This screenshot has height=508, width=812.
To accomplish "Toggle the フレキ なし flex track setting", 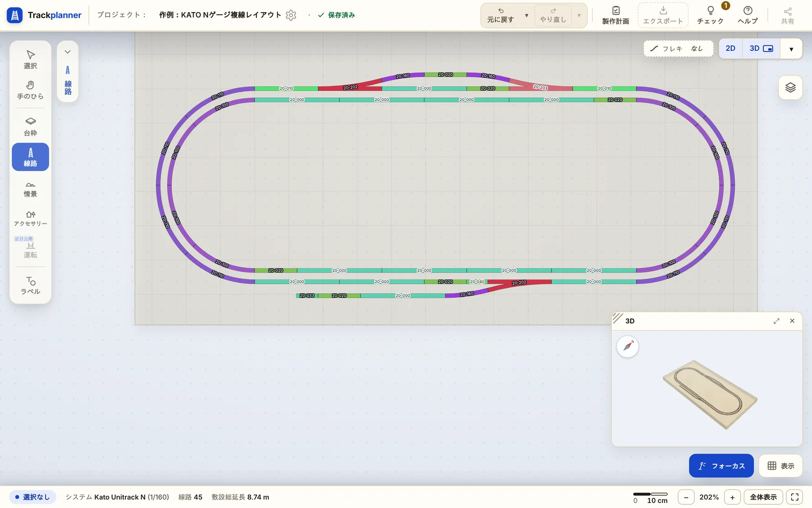I will point(678,48).
